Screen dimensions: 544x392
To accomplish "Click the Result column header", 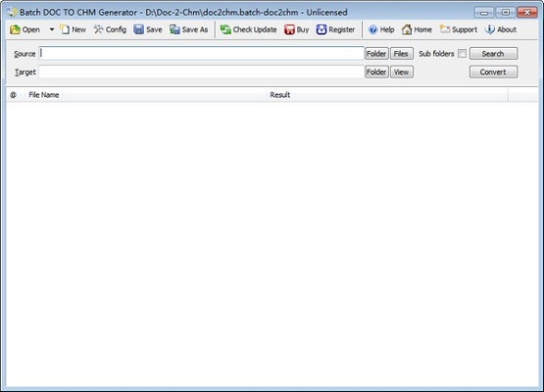I will [x=387, y=95].
